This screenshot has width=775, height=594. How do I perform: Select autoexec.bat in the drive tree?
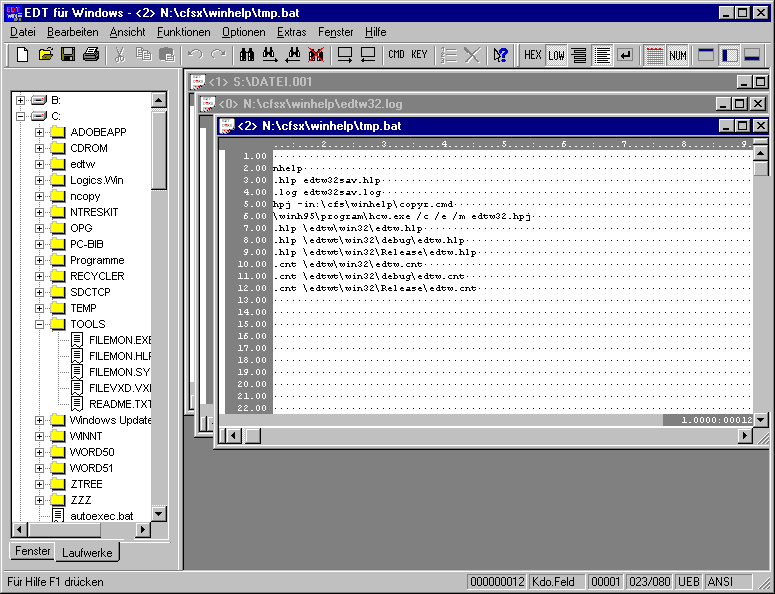point(101,516)
